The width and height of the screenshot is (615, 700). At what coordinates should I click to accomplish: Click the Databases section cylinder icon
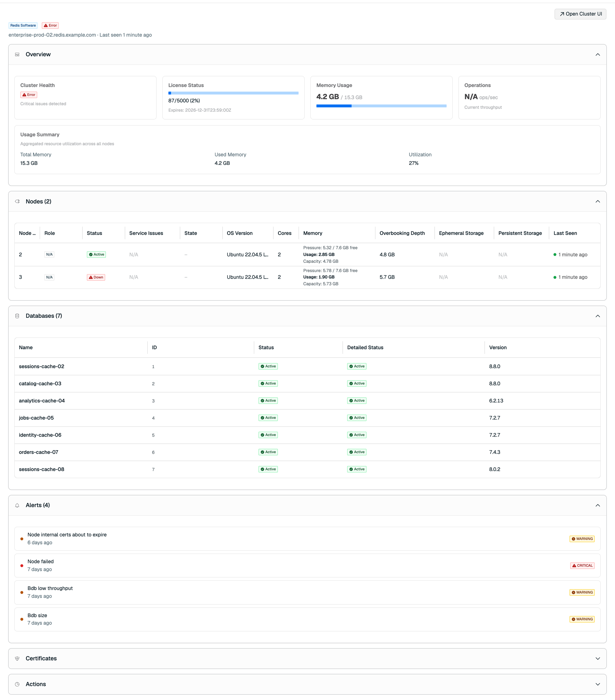pos(17,316)
